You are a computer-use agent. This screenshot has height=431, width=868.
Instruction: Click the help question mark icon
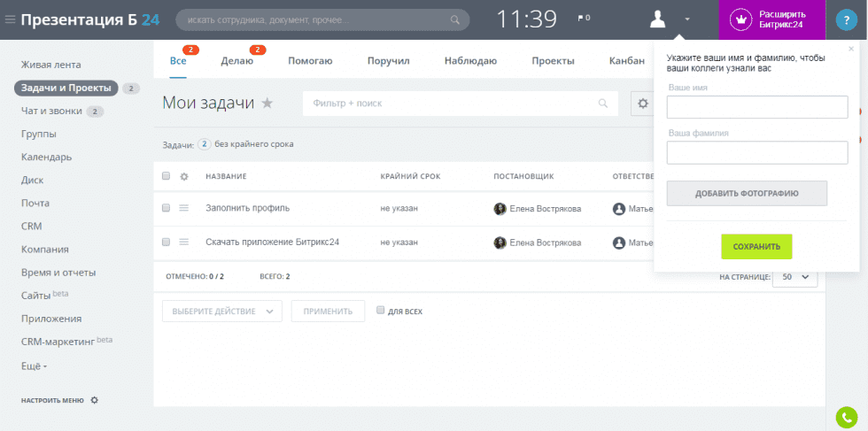point(846,19)
